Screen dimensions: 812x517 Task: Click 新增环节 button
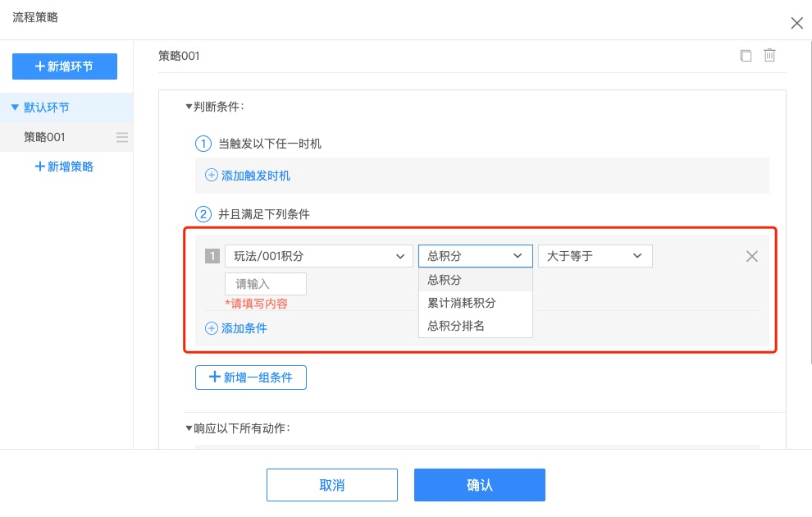[x=65, y=66]
